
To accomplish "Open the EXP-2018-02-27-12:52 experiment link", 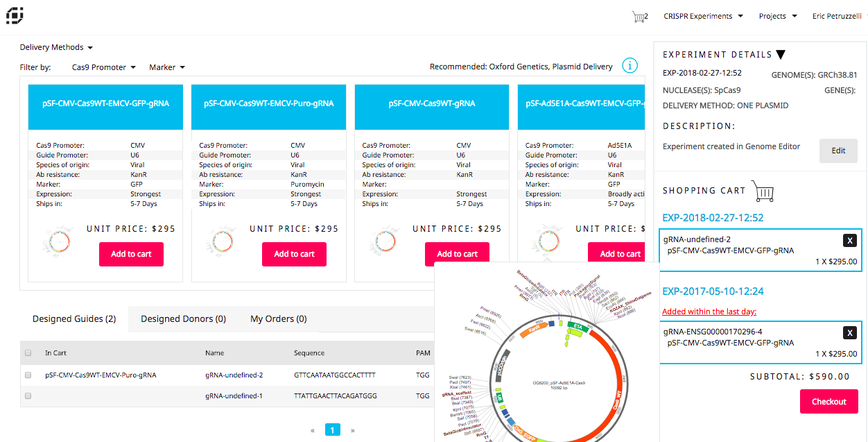I will coord(713,218).
